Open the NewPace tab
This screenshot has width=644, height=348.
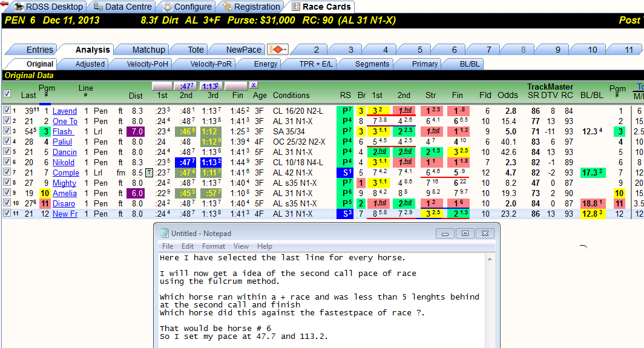pos(243,50)
